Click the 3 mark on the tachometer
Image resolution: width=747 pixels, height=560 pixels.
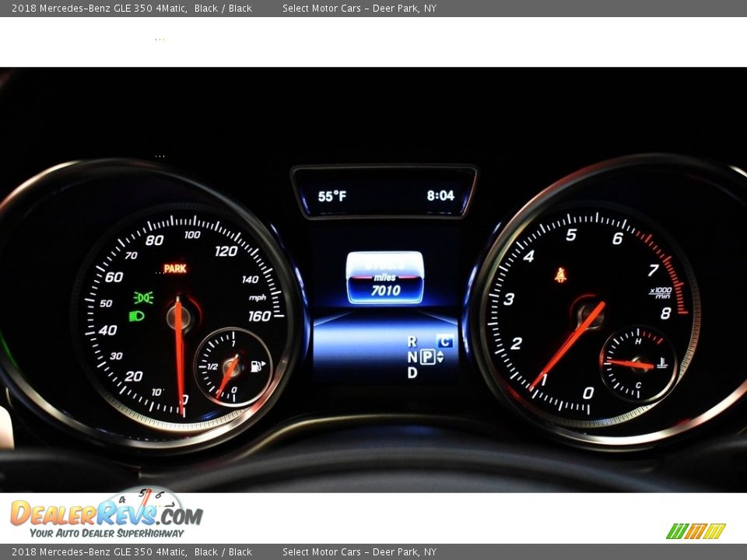(509, 299)
